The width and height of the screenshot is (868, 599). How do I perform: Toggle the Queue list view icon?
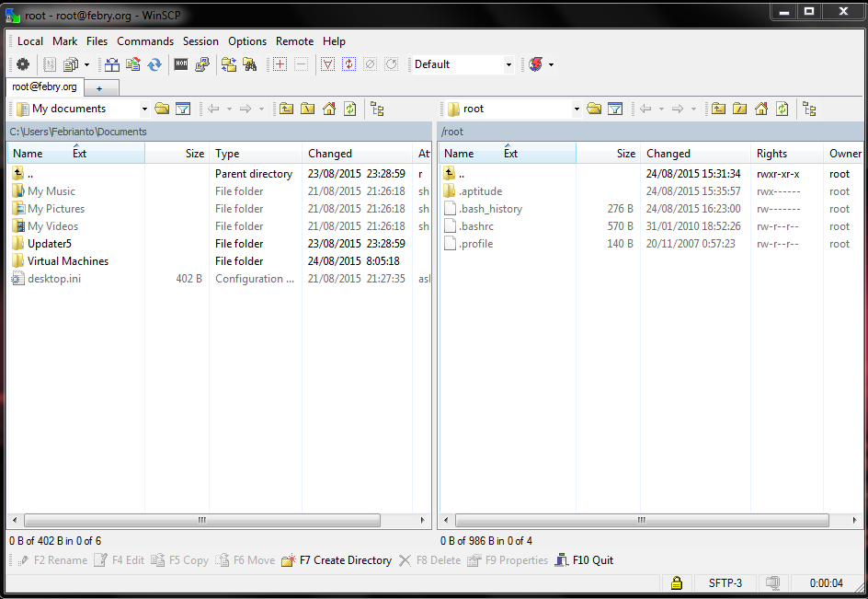tap(50, 64)
